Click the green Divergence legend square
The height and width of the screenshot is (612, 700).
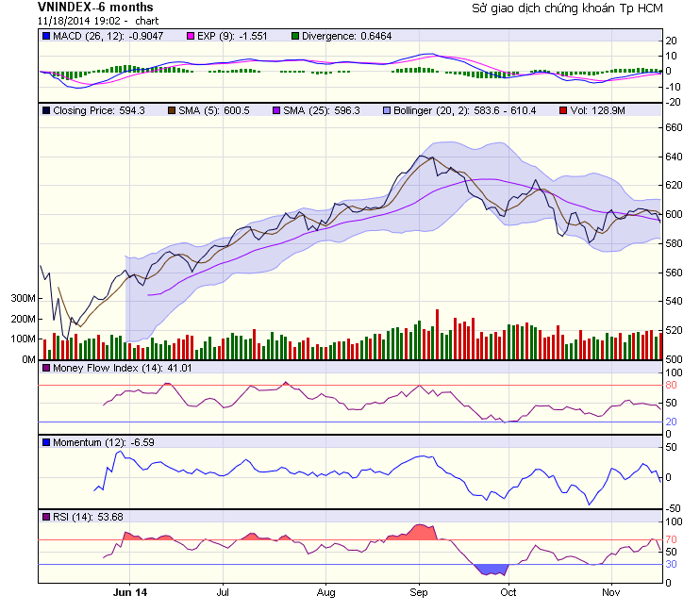[294, 36]
